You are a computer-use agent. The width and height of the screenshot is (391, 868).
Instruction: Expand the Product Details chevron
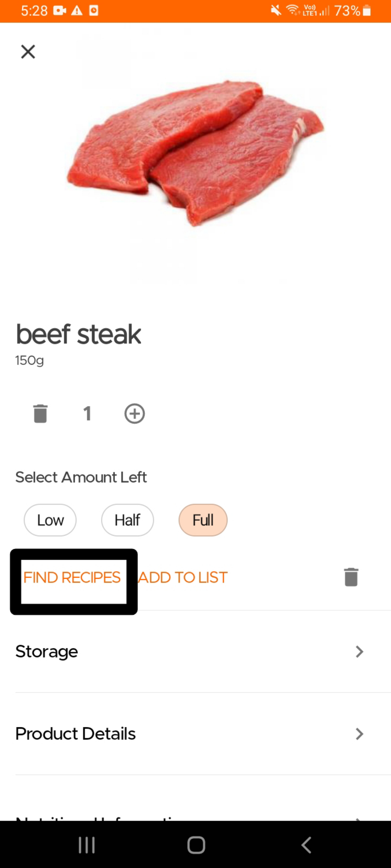pyautogui.click(x=360, y=734)
